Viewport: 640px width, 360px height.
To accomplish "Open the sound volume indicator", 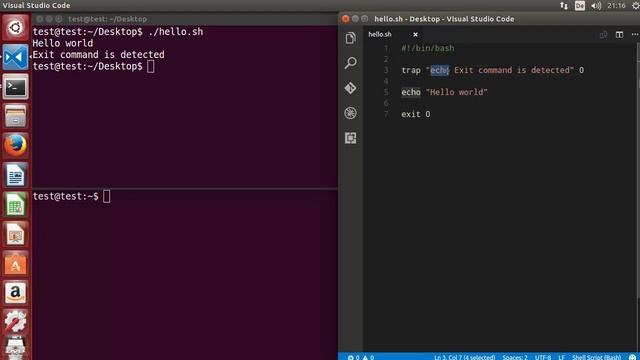I will tap(596, 6).
